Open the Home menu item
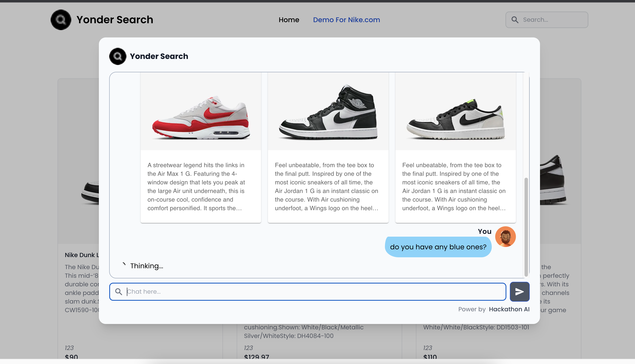This screenshot has width=635, height=364. (x=289, y=20)
